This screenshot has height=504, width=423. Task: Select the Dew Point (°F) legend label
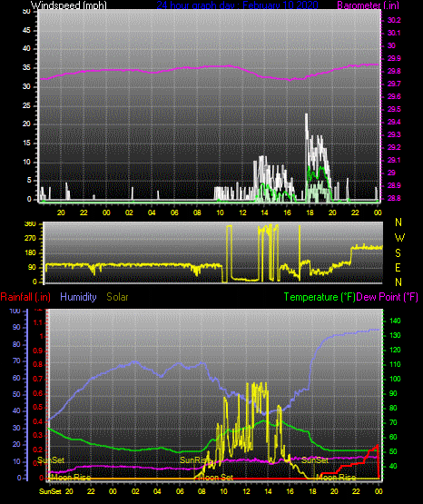pyautogui.click(x=387, y=297)
